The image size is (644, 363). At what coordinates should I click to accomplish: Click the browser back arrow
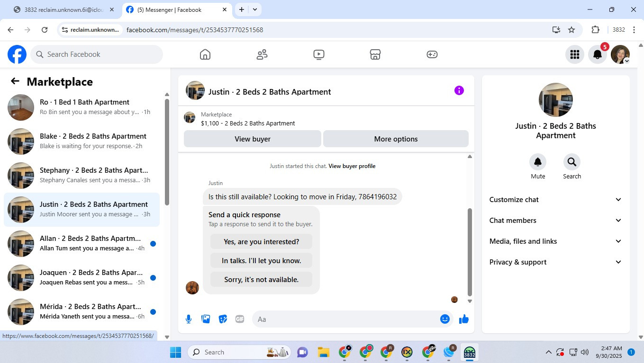pyautogui.click(x=10, y=30)
